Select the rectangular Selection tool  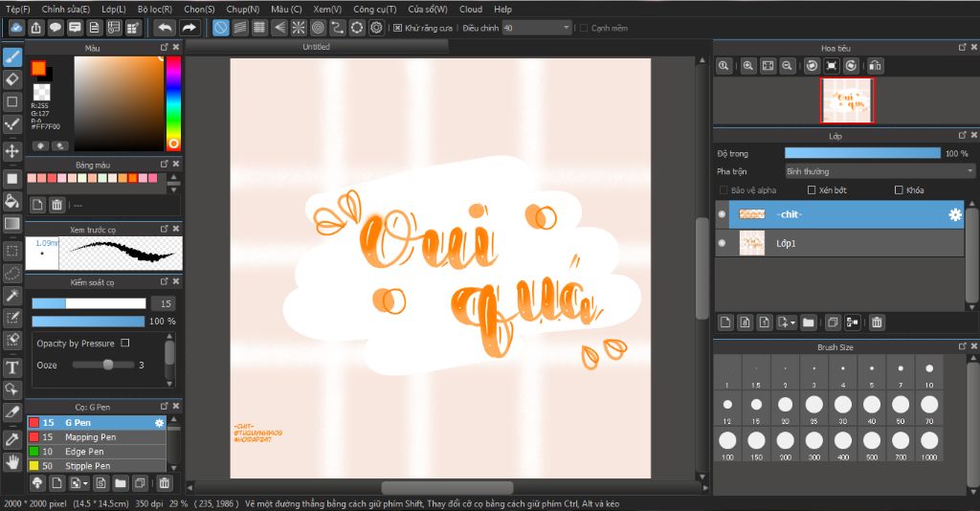click(12, 251)
